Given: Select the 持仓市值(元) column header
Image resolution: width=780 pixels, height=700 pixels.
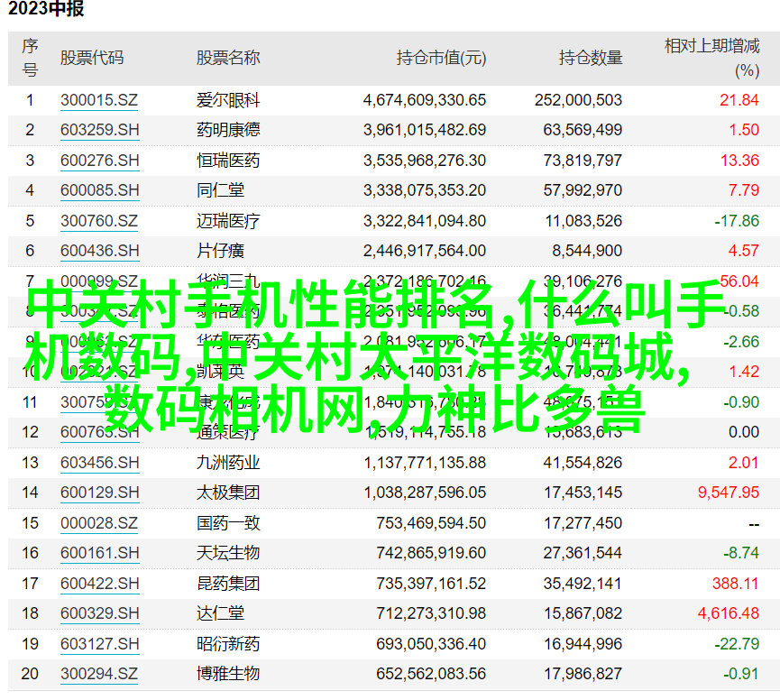Looking at the screenshot, I should click(x=441, y=59).
